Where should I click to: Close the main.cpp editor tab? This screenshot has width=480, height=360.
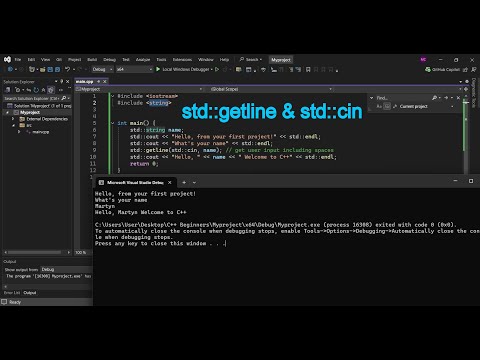105,81
